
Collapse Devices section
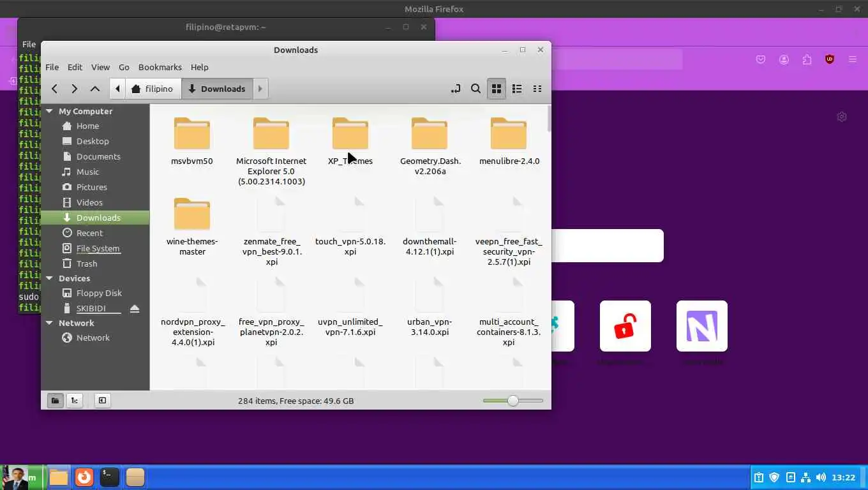[50, 278]
